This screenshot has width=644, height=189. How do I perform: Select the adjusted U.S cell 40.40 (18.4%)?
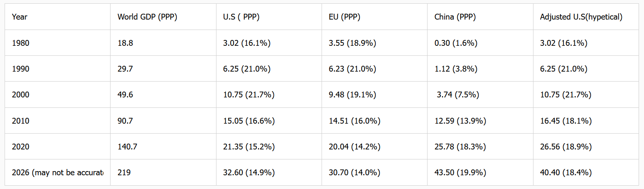586,172
